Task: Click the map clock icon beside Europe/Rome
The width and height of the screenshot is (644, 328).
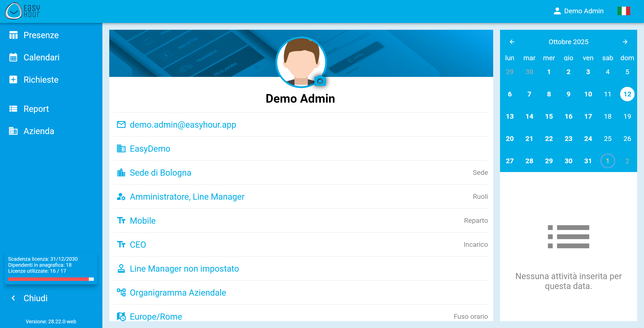Action: point(121,316)
